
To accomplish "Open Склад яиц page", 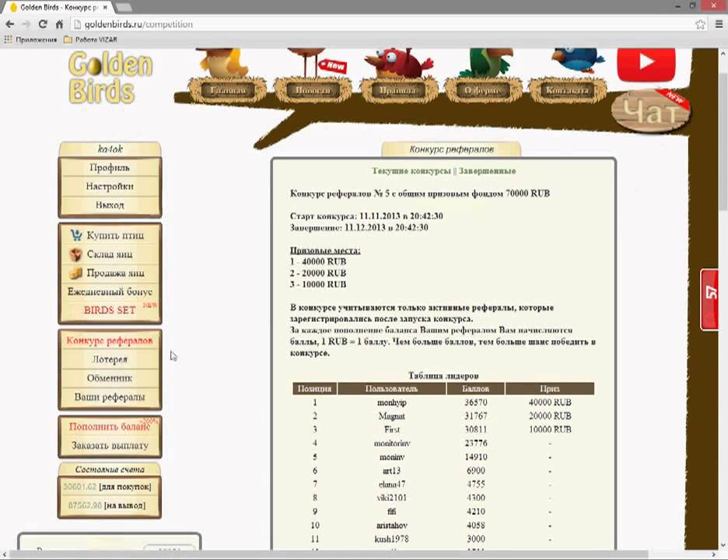I will click(110, 254).
